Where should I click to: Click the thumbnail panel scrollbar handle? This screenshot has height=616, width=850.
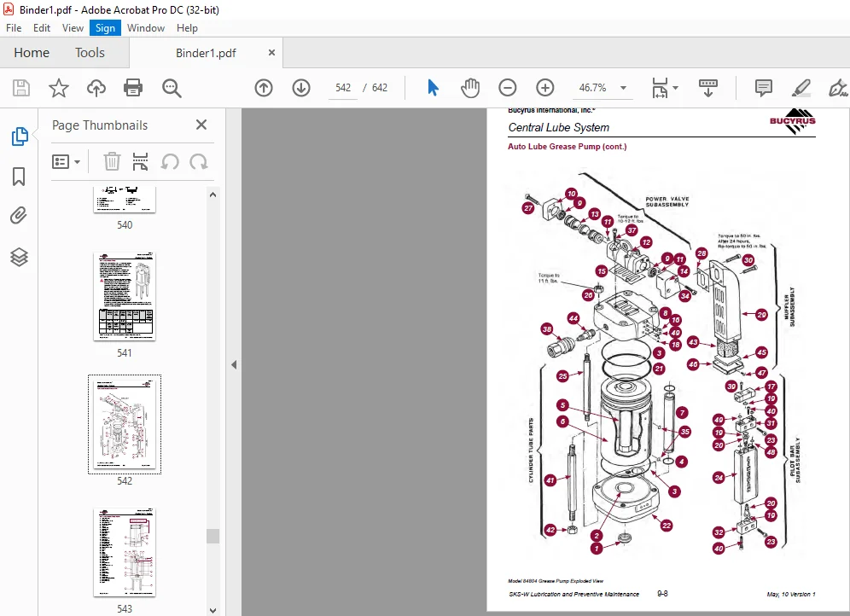click(x=213, y=536)
